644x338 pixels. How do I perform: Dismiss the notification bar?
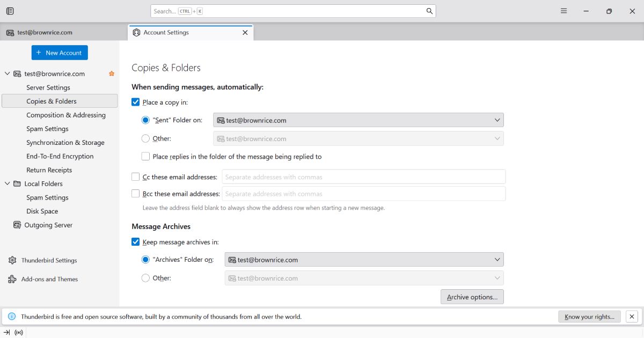(632, 317)
